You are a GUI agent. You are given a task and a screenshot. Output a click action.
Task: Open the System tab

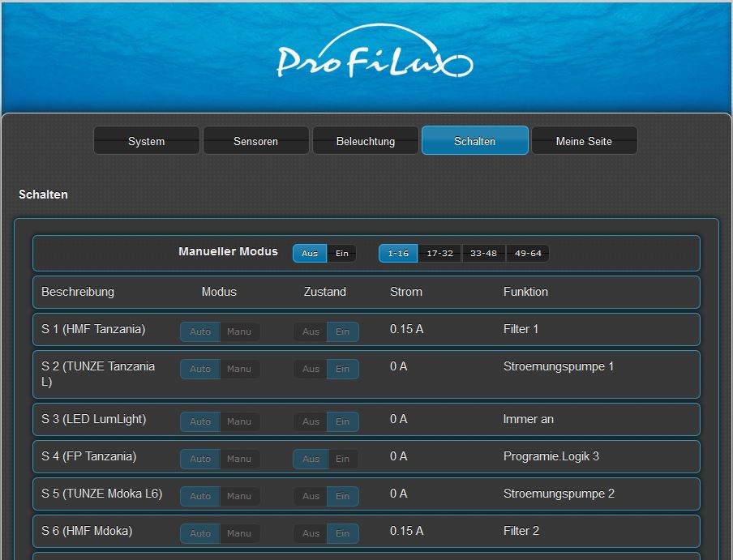point(146,141)
